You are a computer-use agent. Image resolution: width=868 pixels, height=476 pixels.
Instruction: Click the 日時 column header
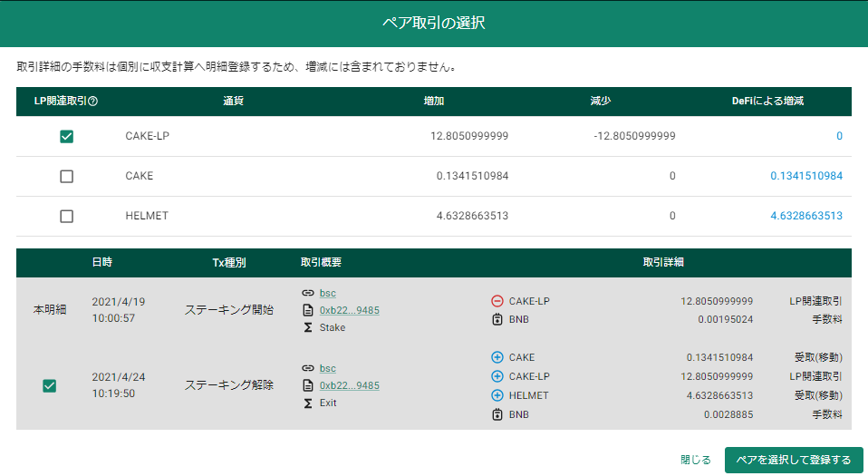coord(101,263)
